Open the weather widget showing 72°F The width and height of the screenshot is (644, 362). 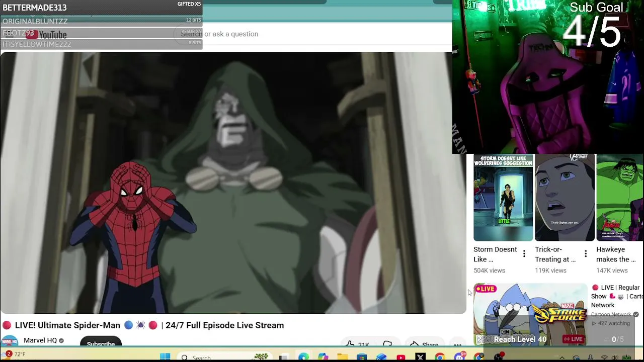click(14, 354)
